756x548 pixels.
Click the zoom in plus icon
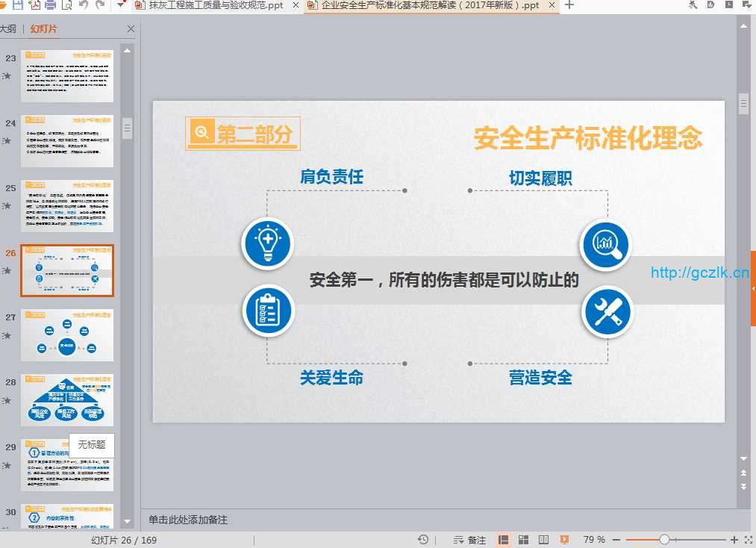click(x=734, y=540)
